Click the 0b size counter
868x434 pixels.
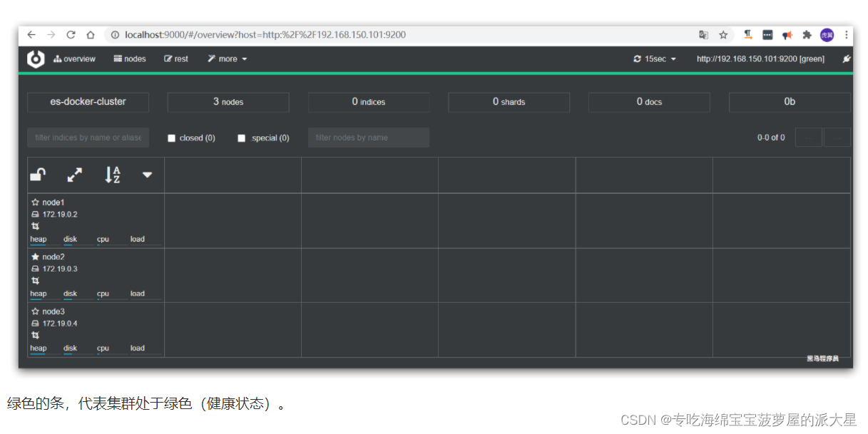pos(790,102)
